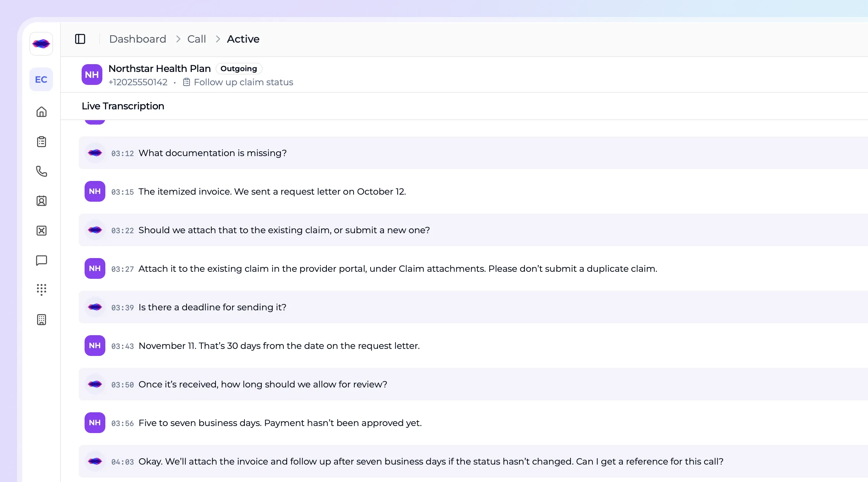Screen dimensions: 868x482
Task: Click agent avatar on 04:03 message
Action: click(x=95, y=461)
